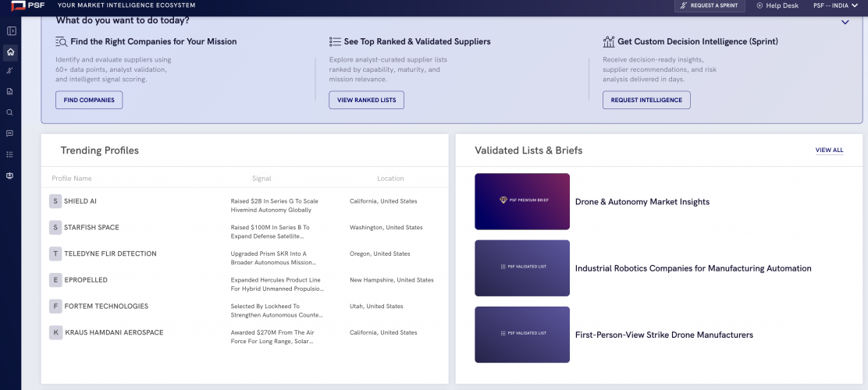Open the FORTEM TECHNOLOGIES profile name
This screenshot has height=390, width=868.
[106, 306]
